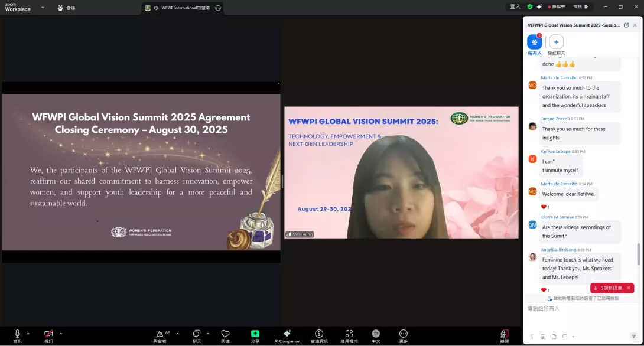The height and width of the screenshot is (346, 644).
Task: Open language interpretation (中文) button
Action: click(x=376, y=336)
